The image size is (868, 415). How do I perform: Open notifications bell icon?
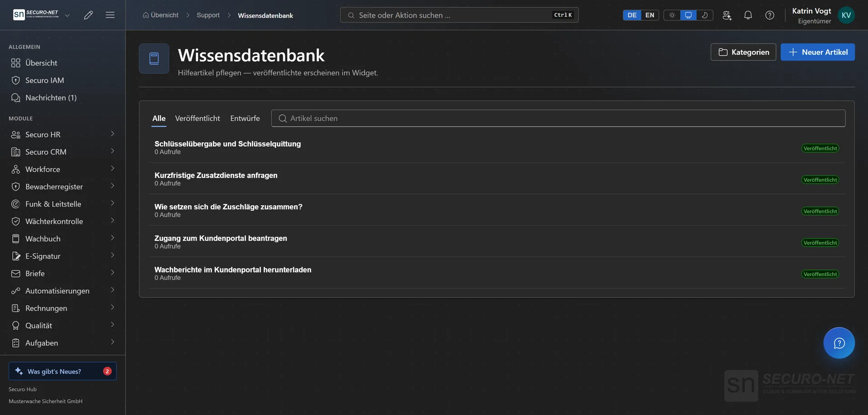tap(748, 15)
